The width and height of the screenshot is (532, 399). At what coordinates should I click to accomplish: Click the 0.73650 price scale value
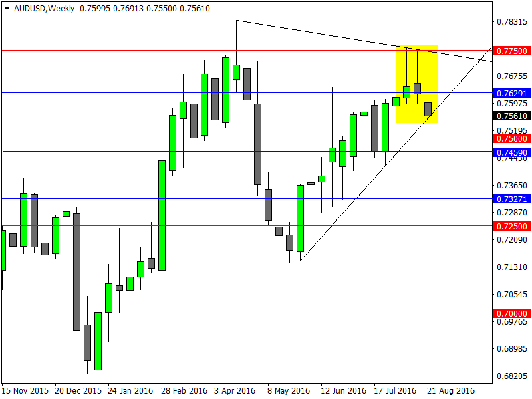pyautogui.click(x=512, y=186)
